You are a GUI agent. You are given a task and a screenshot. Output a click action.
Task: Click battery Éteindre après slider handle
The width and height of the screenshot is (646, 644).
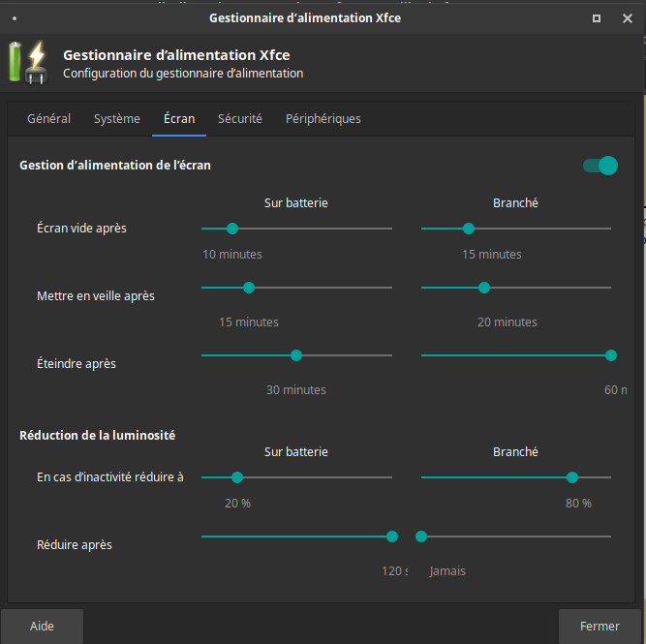point(296,355)
